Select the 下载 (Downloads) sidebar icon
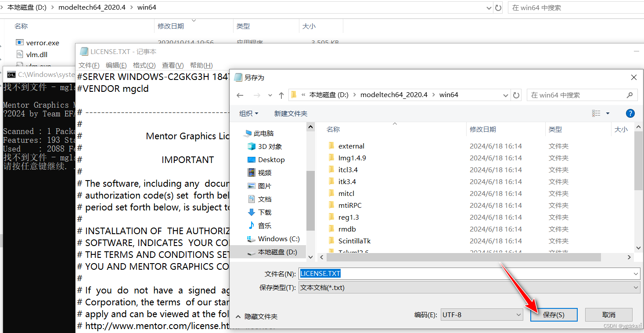The width and height of the screenshot is (644, 333). click(251, 212)
